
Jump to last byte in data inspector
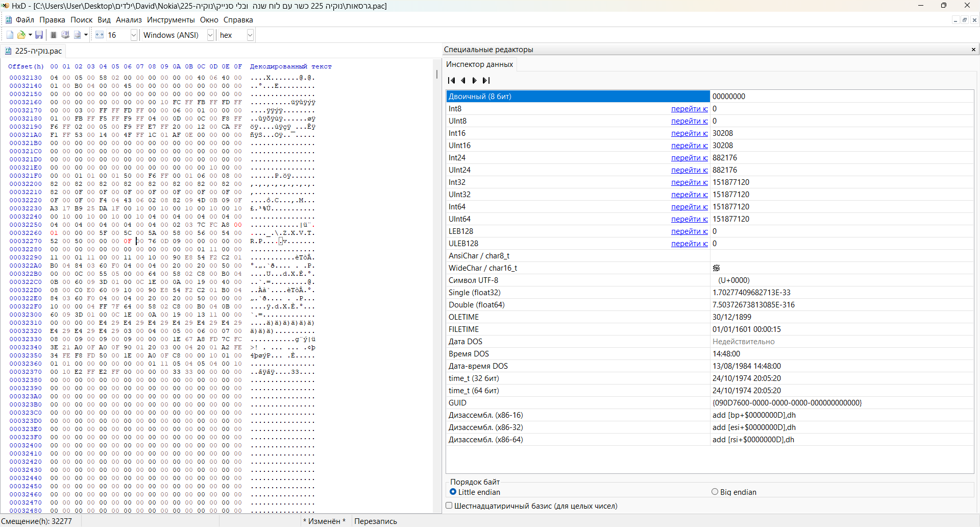coord(486,80)
